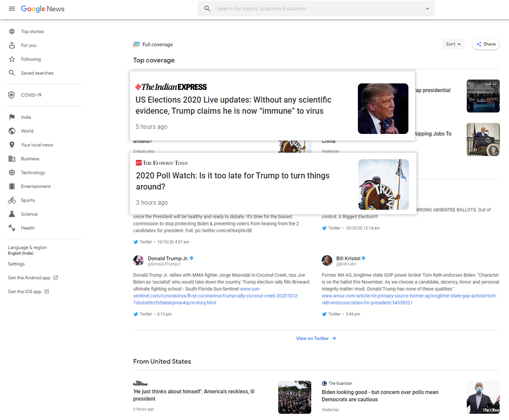Select Following section label
This screenshot has width=509, height=420.
[x=31, y=59]
